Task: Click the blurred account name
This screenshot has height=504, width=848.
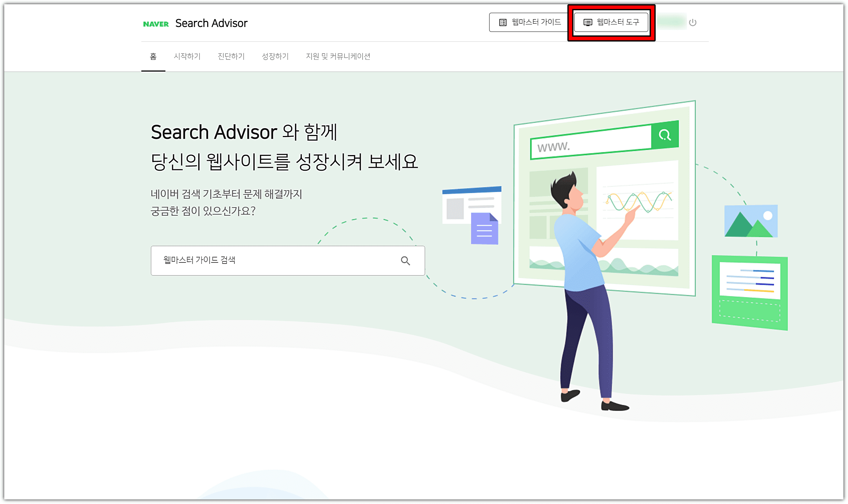Action: (672, 23)
